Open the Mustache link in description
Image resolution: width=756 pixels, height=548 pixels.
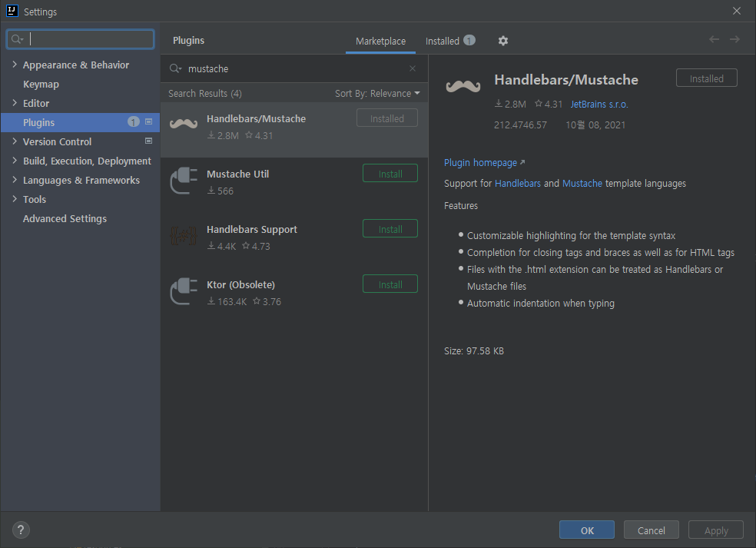point(582,184)
